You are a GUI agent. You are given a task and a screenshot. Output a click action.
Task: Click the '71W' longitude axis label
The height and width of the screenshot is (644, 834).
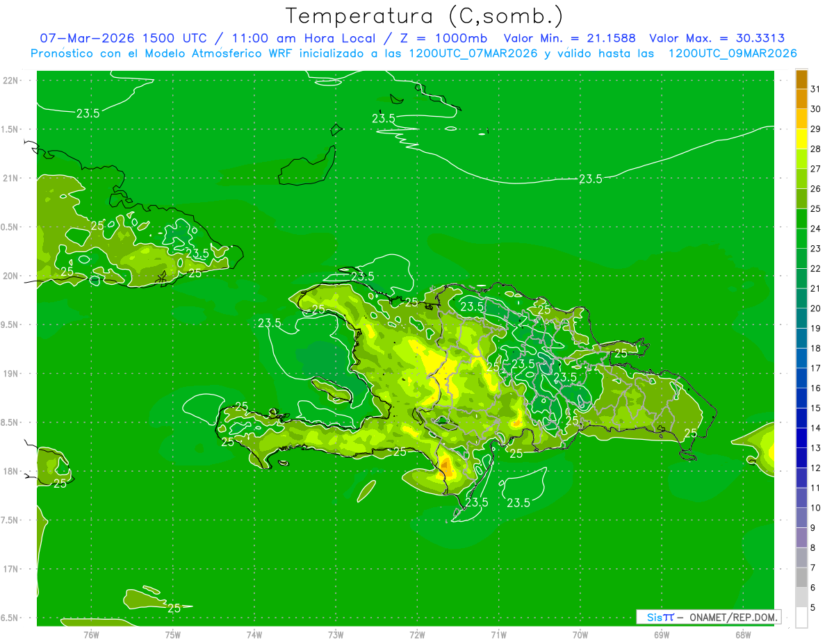pos(498,634)
